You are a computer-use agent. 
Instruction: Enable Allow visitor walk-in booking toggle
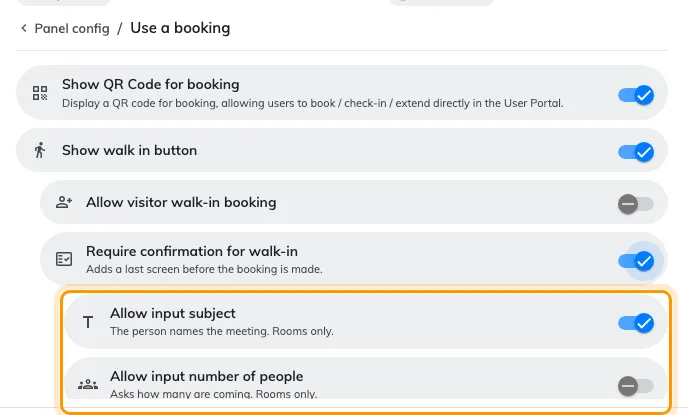pos(636,204)
